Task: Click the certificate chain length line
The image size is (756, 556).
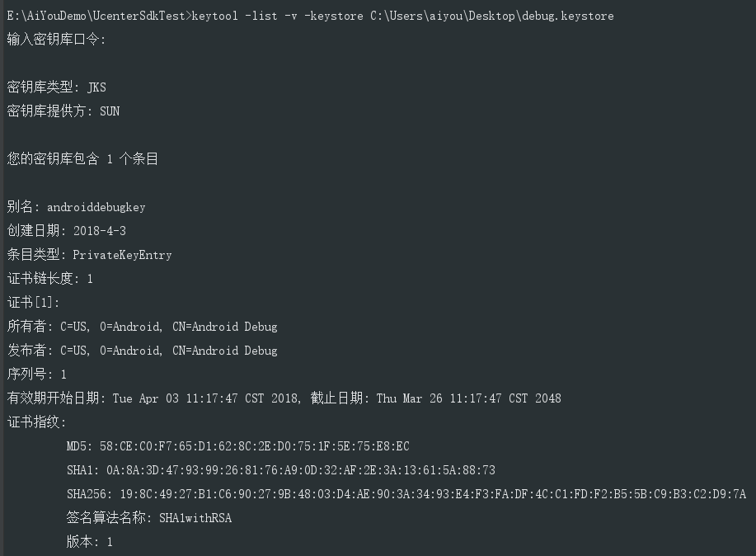Action: (x=49, y=279)
